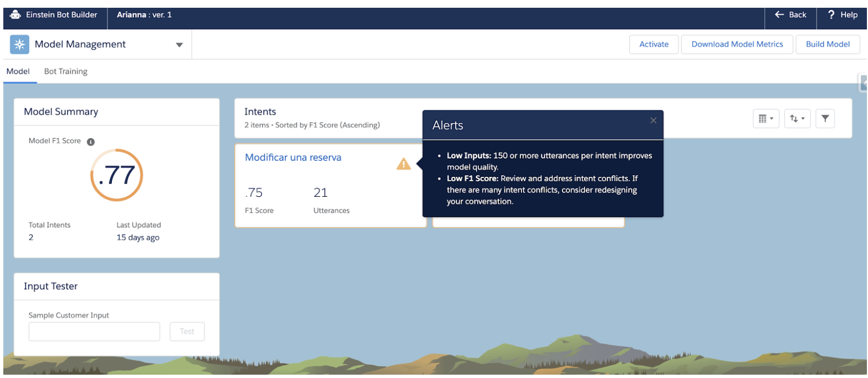
Task: Open the Modificar una reserva intent link
Action: coord(293,157)
